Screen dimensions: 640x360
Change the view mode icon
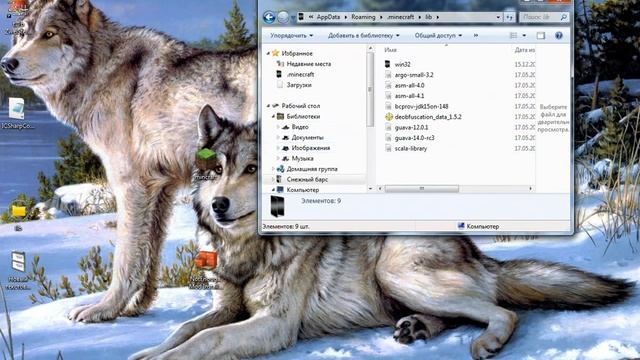tap(513, 36)
